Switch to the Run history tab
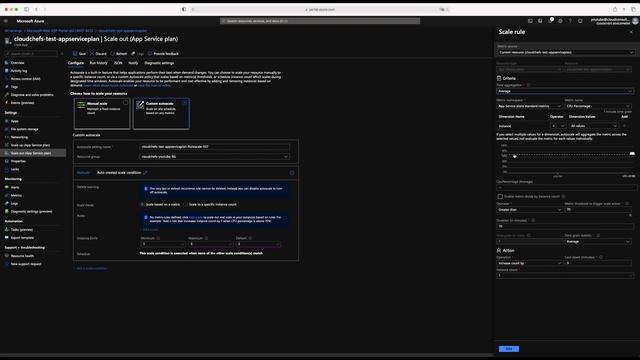Image resolution: width=640 pixels, height=360 pixels. [x=98, y=63]
